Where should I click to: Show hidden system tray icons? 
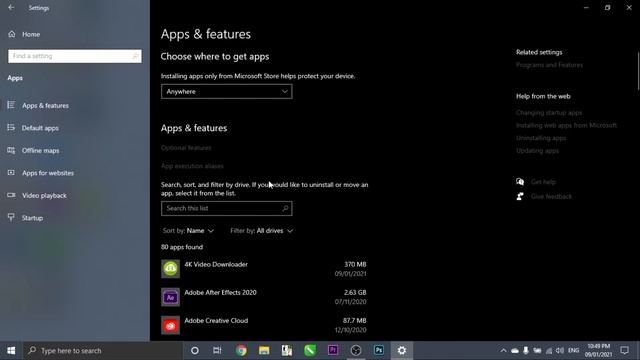tap(503, 351)
